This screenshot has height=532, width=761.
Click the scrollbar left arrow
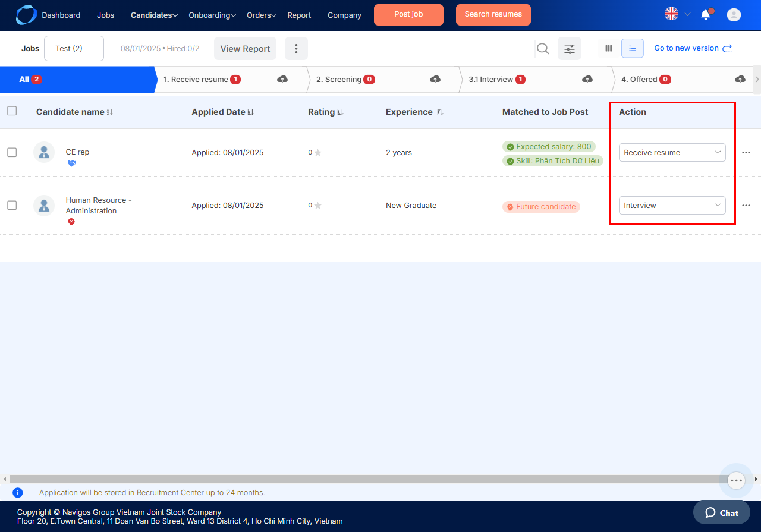point(4,479)
